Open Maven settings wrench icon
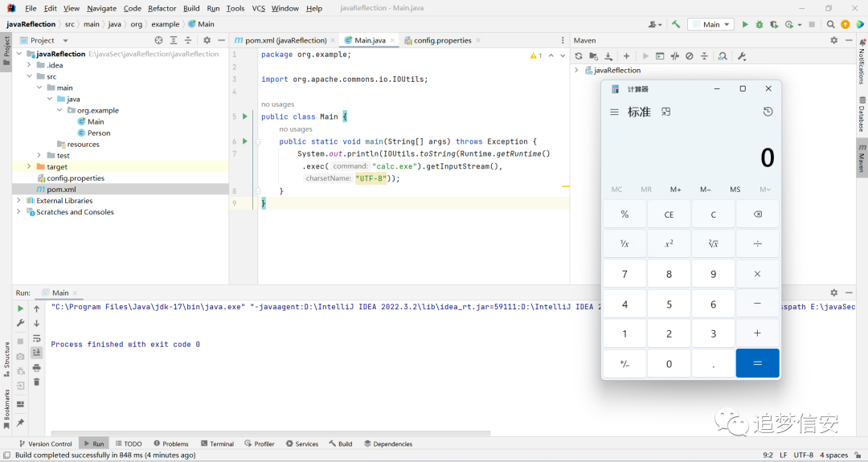The width and height of the screenshot is (868, 462). tap(742, 56)
